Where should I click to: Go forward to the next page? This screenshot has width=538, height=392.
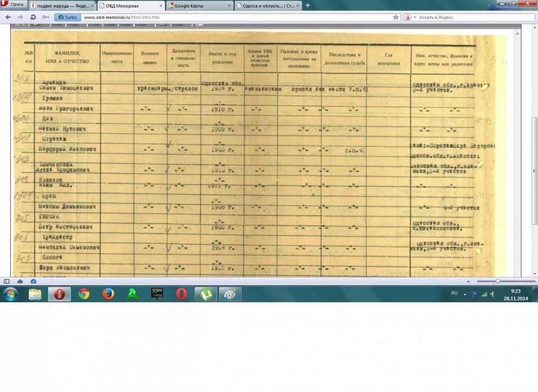coord(20,17)
